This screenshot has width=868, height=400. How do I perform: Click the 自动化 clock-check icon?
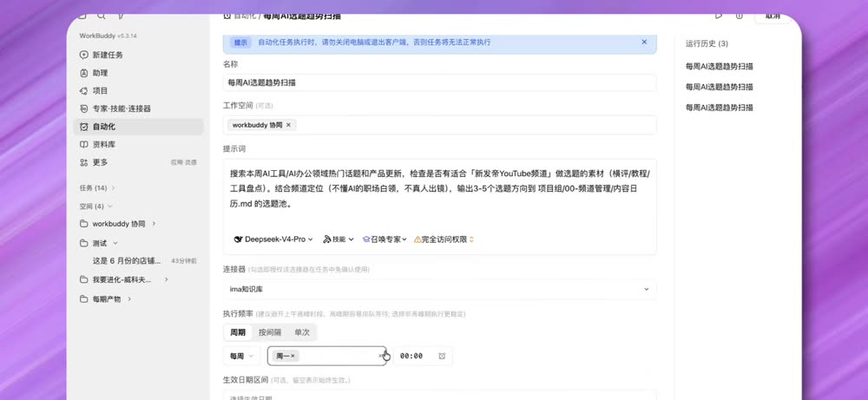point(83,127)
